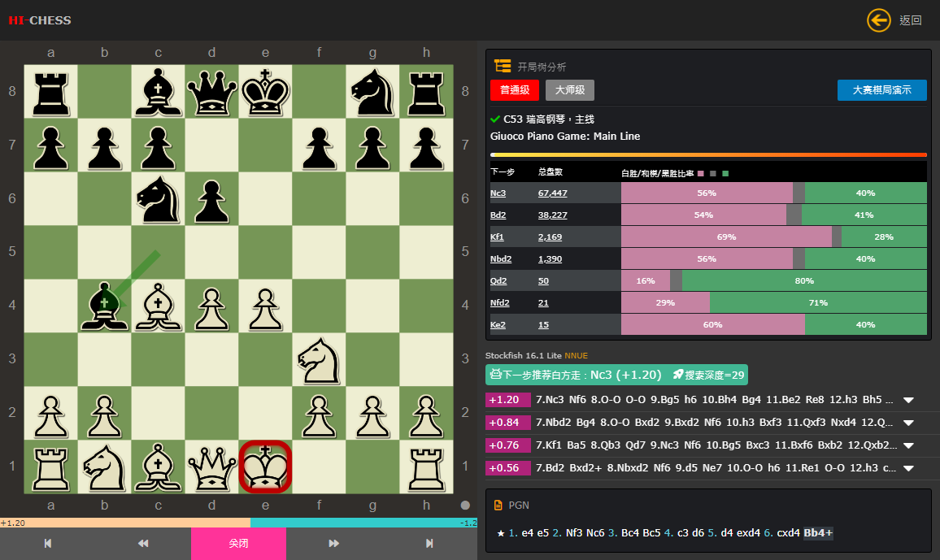Screen dimensions: 940x560
Task: Select the white rook on h1
Action: [x=426, y=467]
